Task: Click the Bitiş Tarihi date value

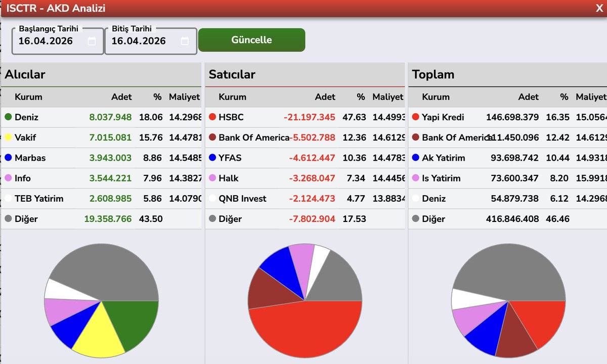Action: [x=139, y=41]
